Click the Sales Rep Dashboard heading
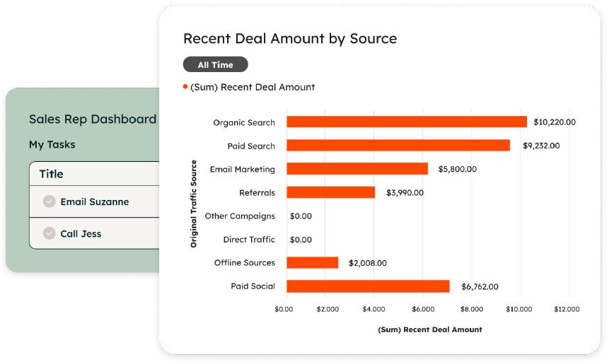 click(x=92, y=119)
